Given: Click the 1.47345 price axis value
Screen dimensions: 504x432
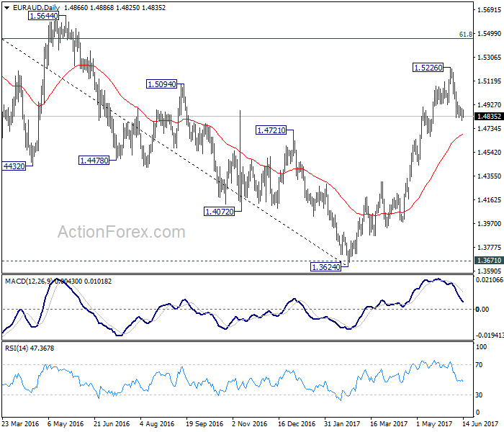Looking at the screenshot, I should point(489,129).
